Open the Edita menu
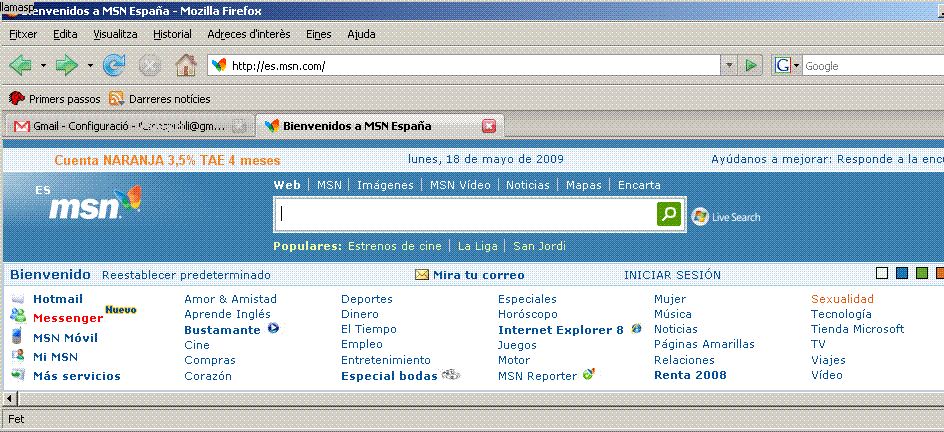 pyautogui.click(x=65, y=34)
